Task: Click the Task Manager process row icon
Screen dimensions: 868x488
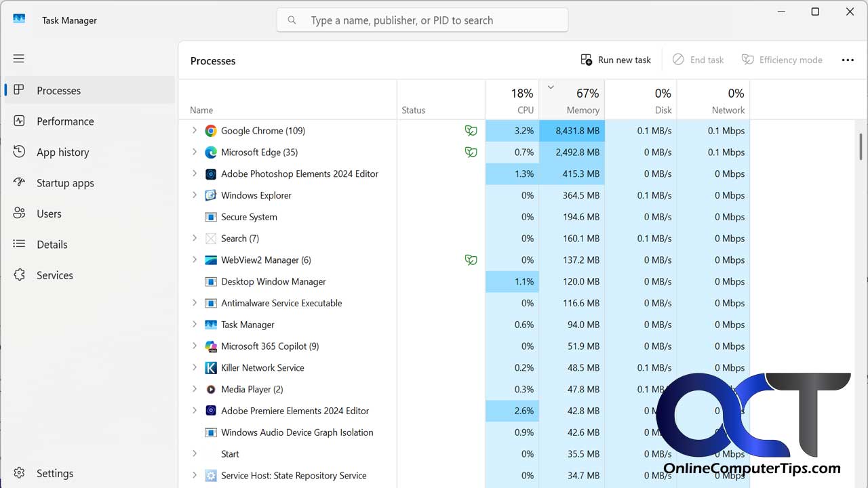Action: pyautogui.click(x=211, y=325)
